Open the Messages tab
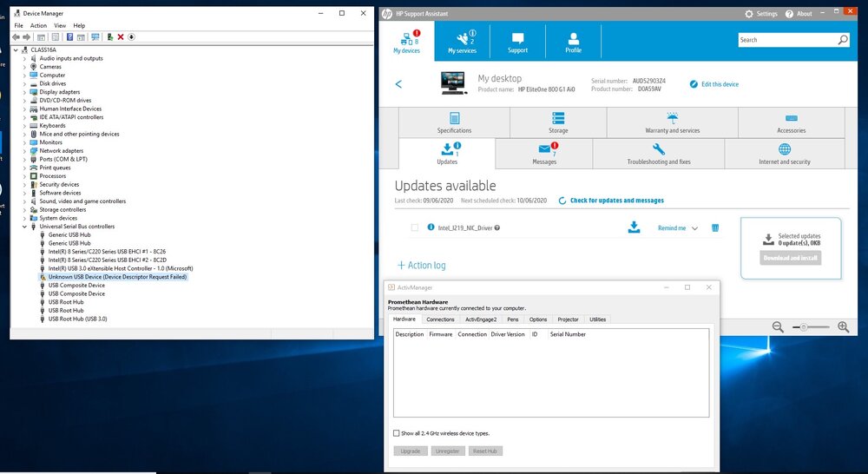The width and height of the screenshot is (868, 474). (544, 154)
